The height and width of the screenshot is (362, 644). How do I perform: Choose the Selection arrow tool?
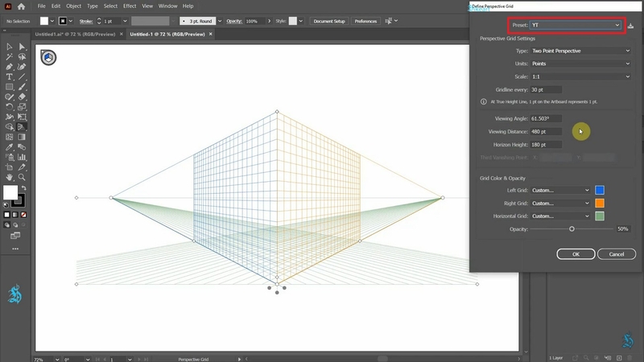9,47
